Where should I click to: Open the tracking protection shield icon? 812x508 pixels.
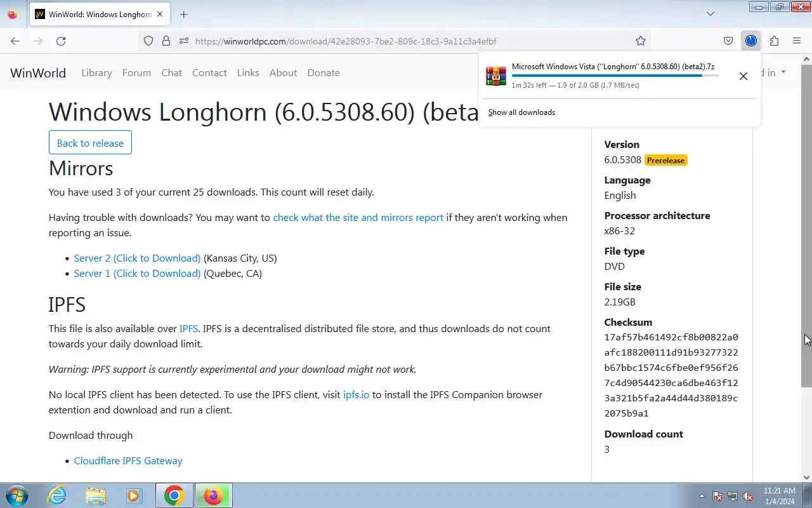coord(148,41)
